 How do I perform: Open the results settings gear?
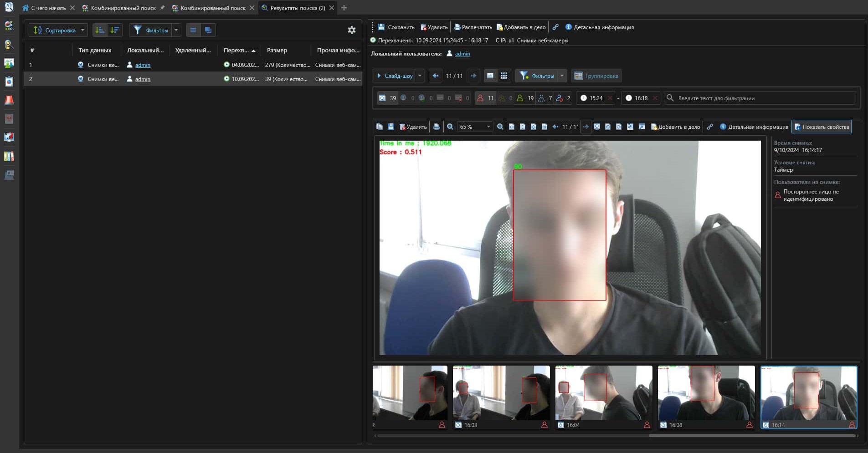coord(351,30)
